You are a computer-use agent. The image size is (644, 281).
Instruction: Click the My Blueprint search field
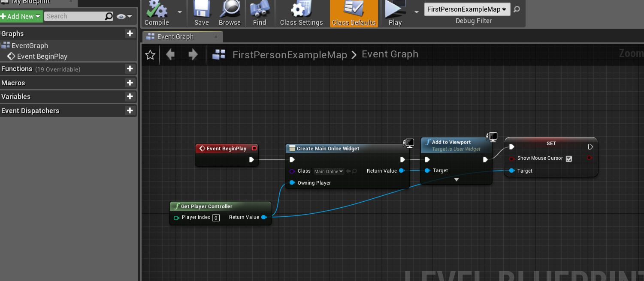point(77,16)
